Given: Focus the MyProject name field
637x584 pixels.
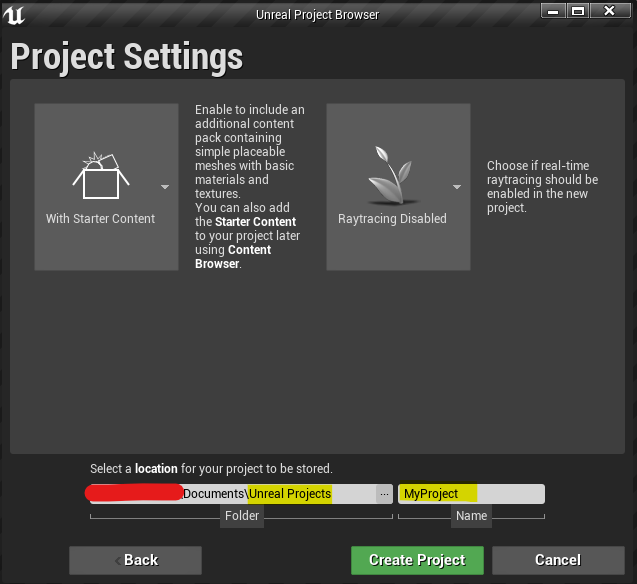Looking at the screenshot, I should tap(470, 494).
